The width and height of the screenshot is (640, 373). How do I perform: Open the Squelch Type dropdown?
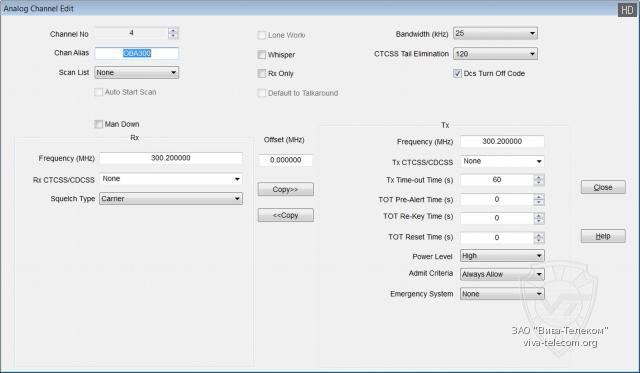[171, 199]
